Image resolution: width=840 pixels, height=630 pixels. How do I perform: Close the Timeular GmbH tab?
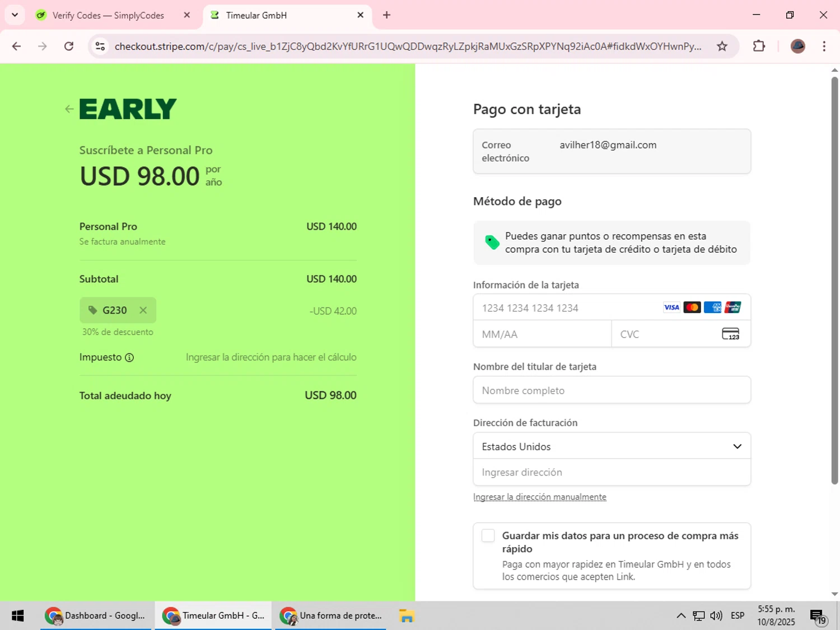point(361,15)
